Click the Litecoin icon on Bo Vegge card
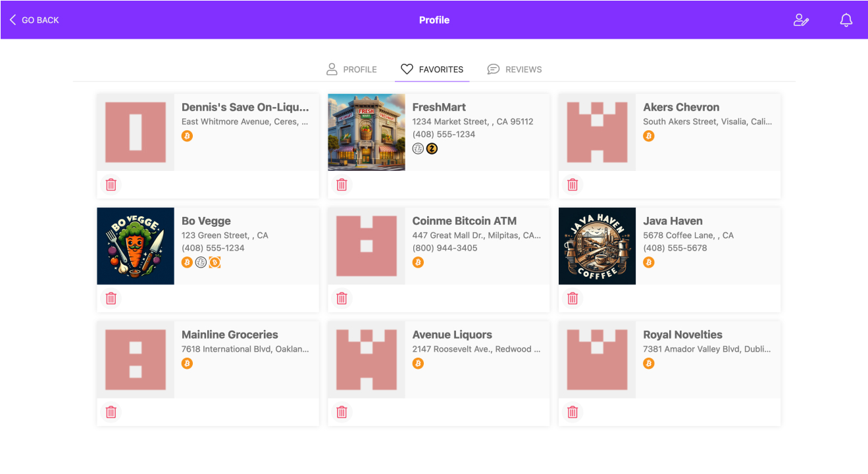The height and width of the screenshot is (474, 868). coord(201,262)
